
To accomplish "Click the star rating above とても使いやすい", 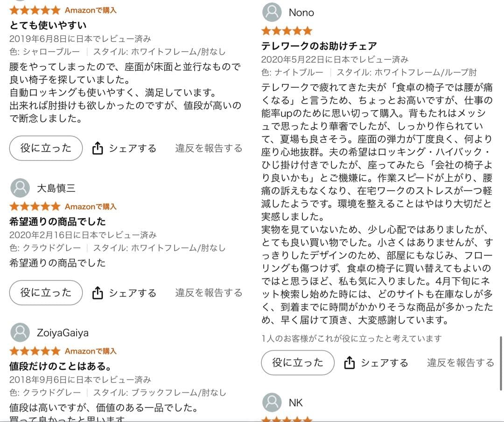I will click(35, 9).
